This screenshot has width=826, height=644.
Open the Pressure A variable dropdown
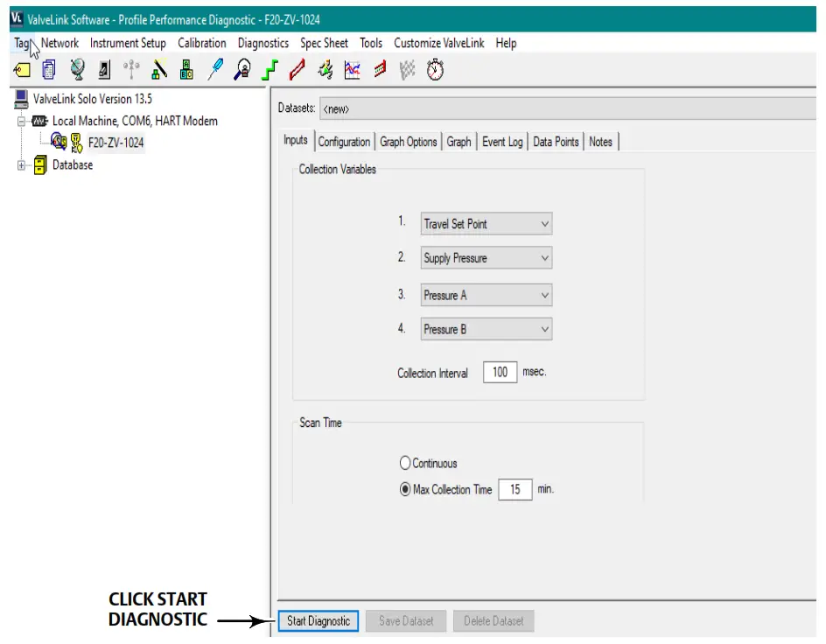[486, 295]
